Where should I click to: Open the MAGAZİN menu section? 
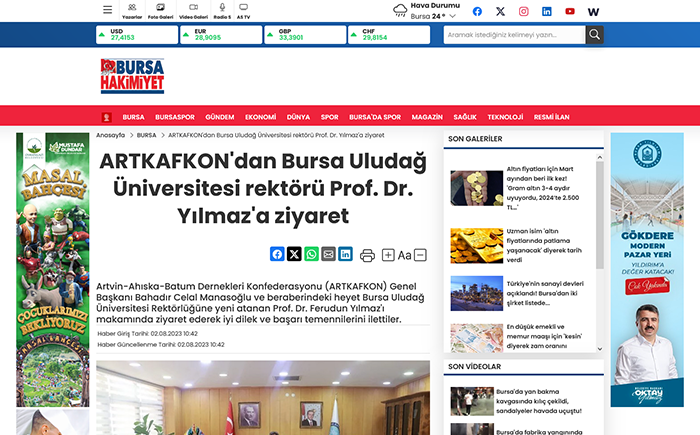[427, 117]
